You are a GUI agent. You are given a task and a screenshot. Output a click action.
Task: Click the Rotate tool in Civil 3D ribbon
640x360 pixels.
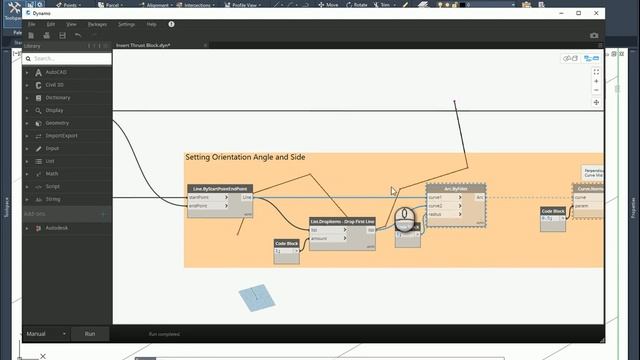(357, 5)
